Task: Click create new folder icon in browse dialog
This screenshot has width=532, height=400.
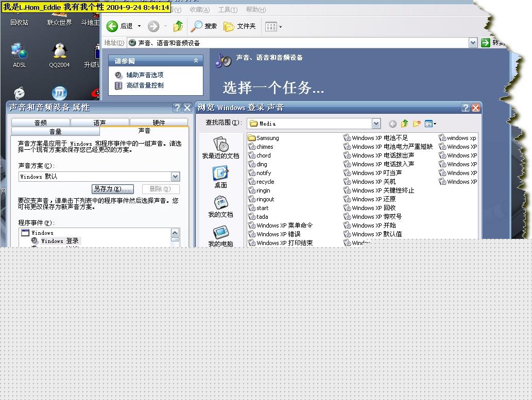Action: coord(417,124)
